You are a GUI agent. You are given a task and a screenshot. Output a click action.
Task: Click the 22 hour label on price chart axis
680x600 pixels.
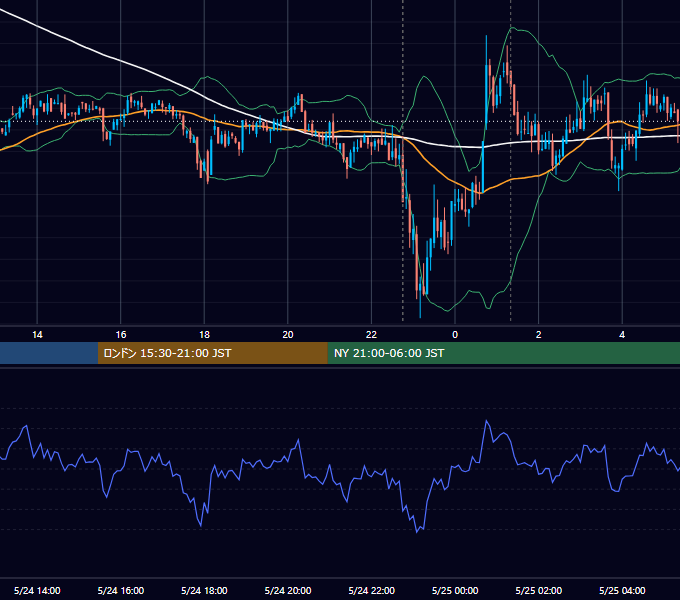click(x=371, y=335)
